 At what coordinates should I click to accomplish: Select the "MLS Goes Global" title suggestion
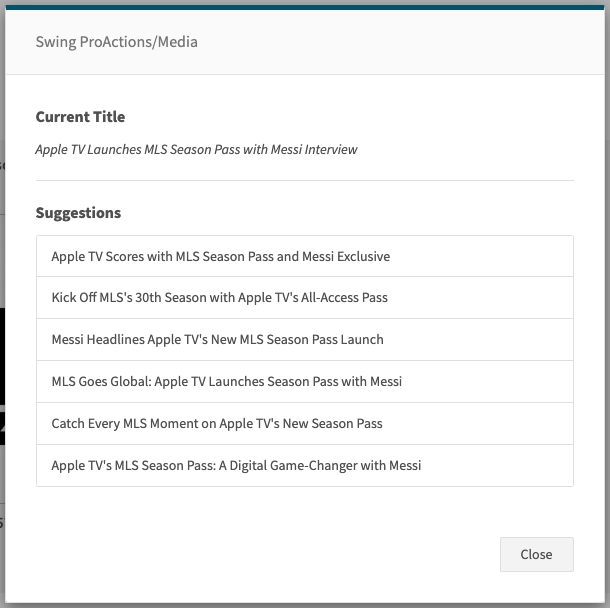(x=227, y=381)
